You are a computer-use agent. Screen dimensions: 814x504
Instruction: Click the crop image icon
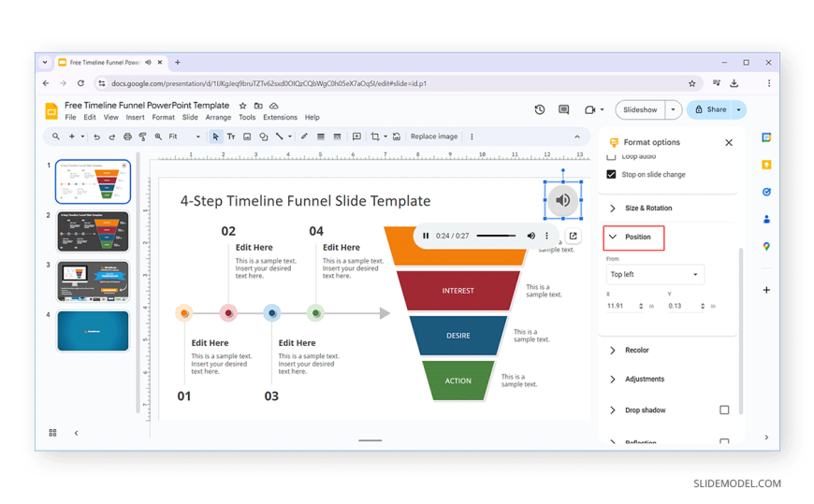(375, 137)
